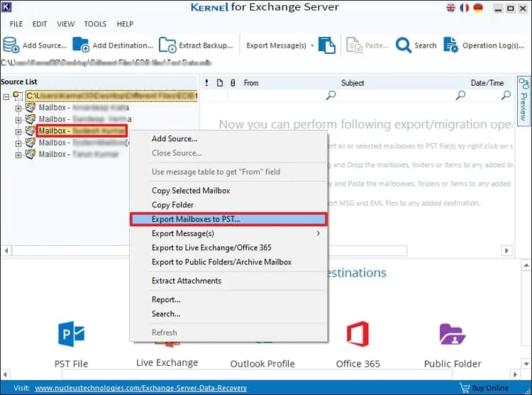Open the nucleustechnologies.com recovery link
Image resolution: width=532 pixels, height=395 pixels.
[x=141, y=388]
